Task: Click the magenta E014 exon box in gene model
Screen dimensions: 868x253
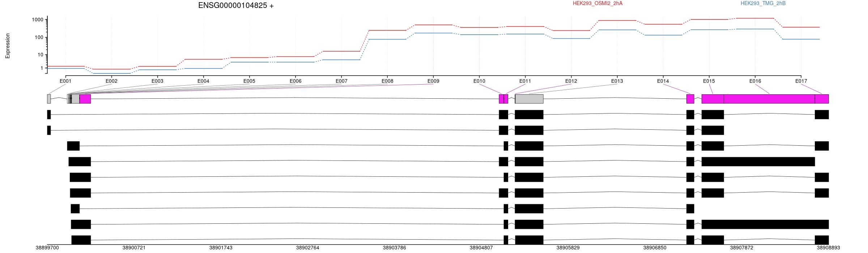Action: coord(690,99)
